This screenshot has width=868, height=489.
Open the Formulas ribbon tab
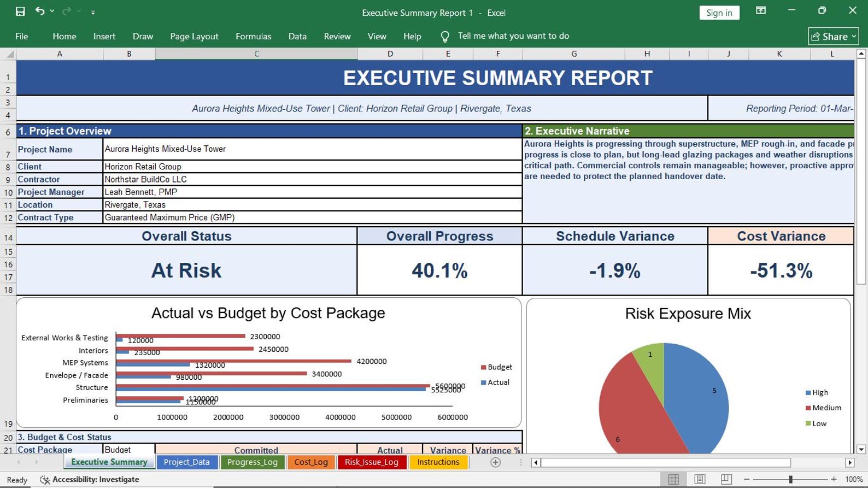point(253,36)
